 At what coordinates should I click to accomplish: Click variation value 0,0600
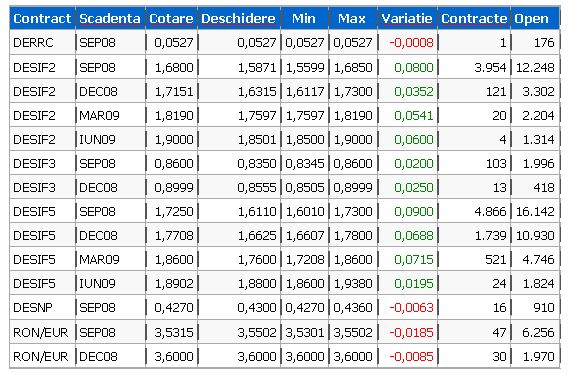[x=414, y=139]
